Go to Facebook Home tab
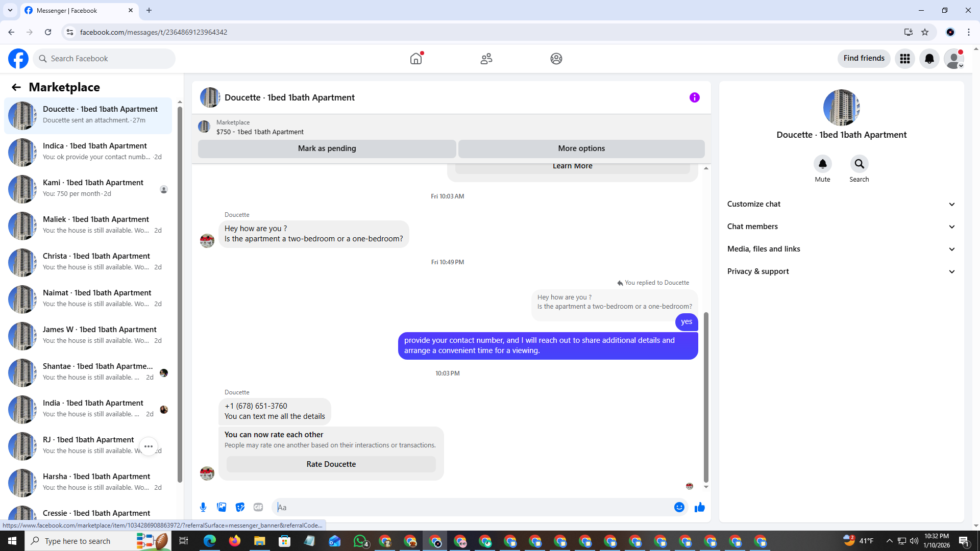The width and height of the screenshot is (980, 551). 416,59
